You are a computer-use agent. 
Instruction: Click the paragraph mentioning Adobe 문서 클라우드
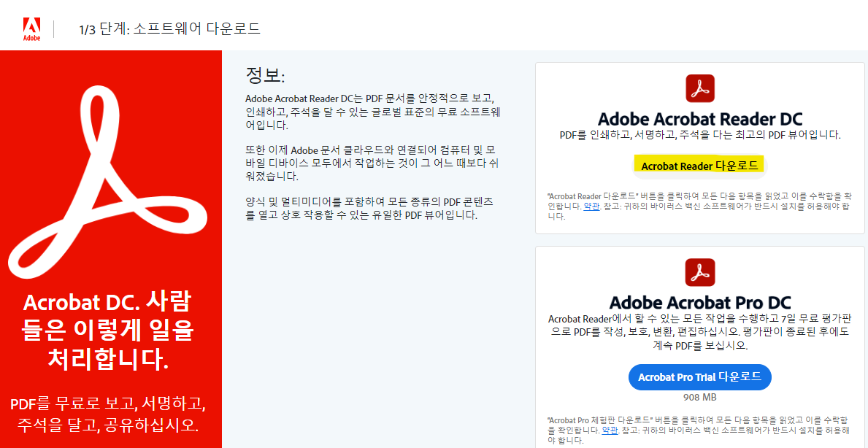pyautogui.click(x=372, y=163)
